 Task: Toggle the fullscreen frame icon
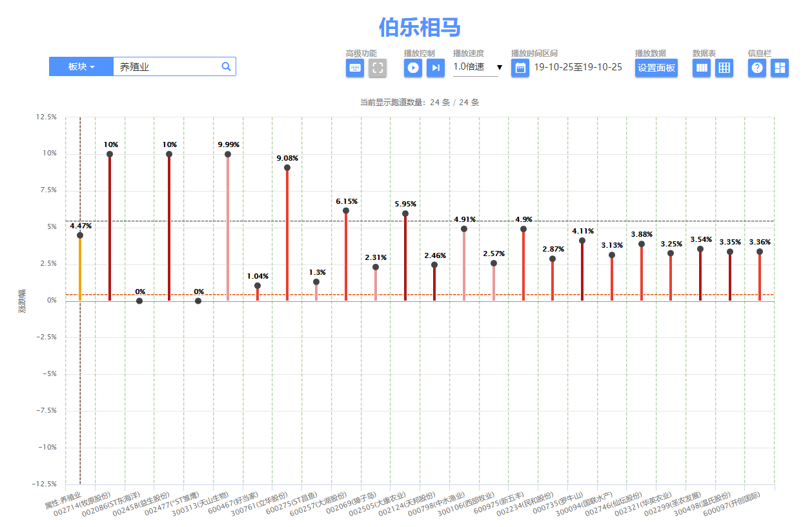378,68
